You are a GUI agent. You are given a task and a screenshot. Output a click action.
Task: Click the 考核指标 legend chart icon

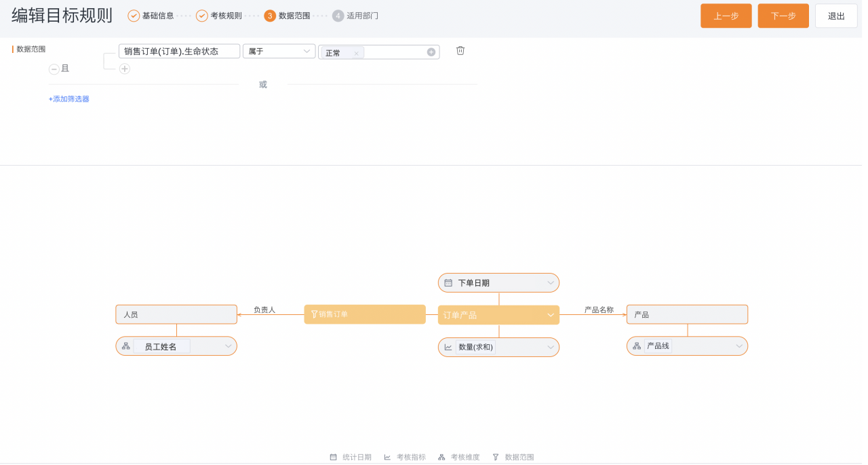(387, 458)
